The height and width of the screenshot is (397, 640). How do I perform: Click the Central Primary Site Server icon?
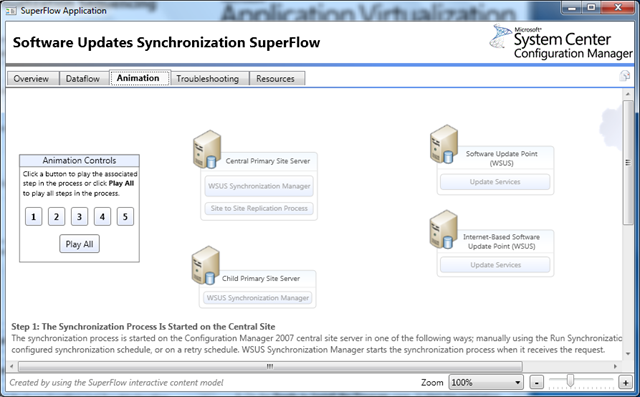[207, 149]
